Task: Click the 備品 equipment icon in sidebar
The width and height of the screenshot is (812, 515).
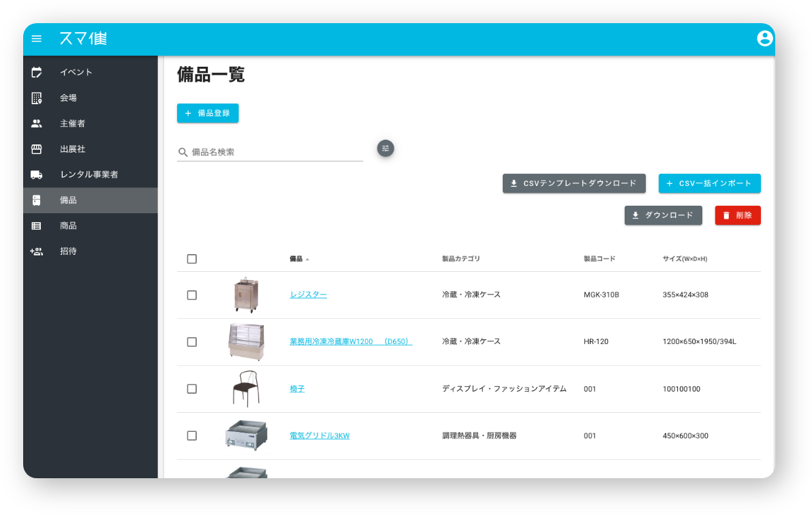Action: tap(36, 200)
